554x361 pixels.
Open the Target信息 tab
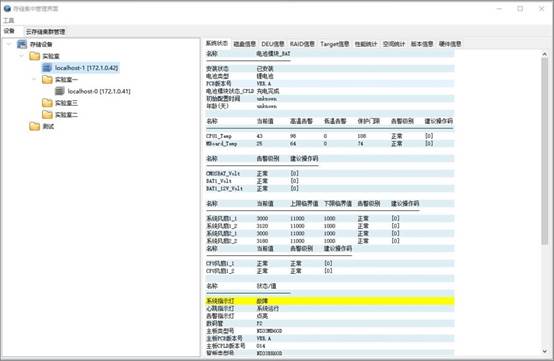[x=335, y=44]
